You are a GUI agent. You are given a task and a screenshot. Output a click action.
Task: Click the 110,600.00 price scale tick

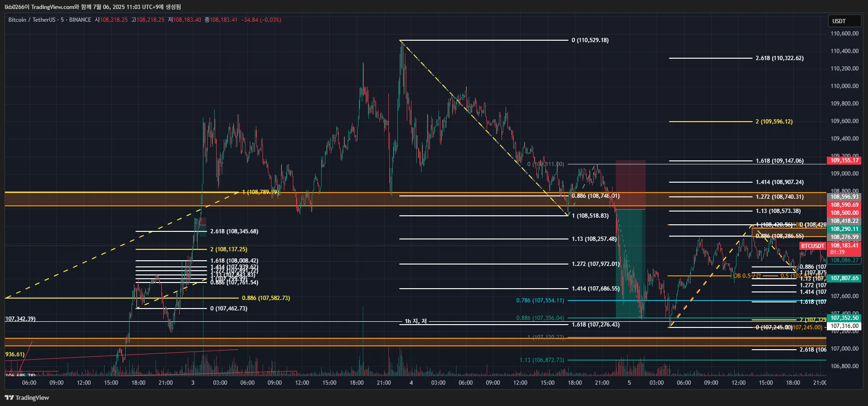844,34
